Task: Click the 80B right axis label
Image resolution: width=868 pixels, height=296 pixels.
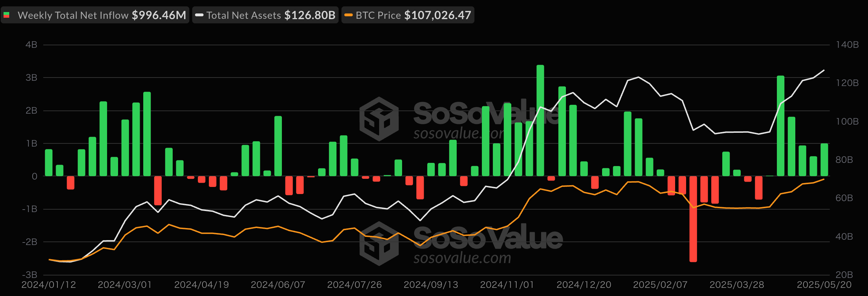Action: point(844,160)
